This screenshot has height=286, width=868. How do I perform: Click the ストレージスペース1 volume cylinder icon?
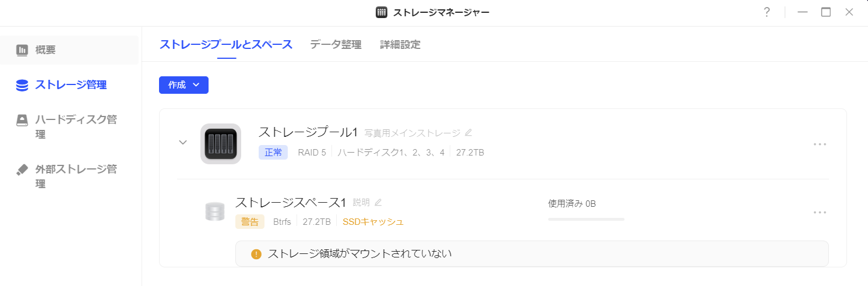215,211
